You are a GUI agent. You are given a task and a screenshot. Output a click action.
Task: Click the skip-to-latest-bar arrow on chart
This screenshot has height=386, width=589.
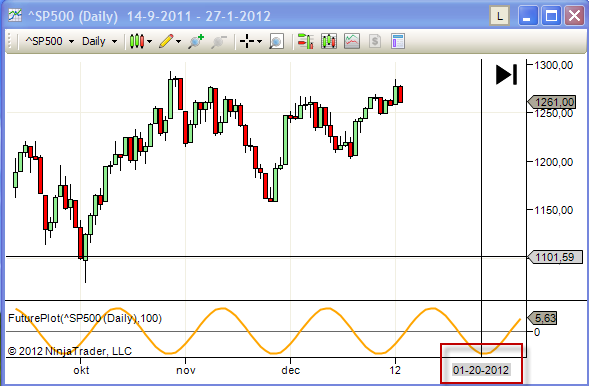click(506, 74)
